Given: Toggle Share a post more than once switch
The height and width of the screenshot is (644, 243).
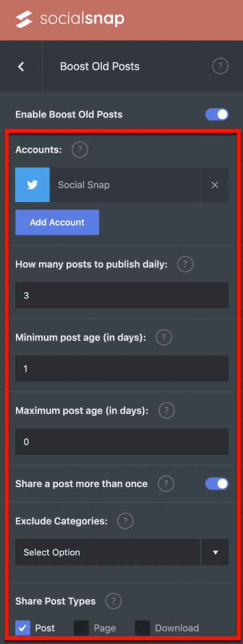Looking at the screenshot, I should point(217,484).
